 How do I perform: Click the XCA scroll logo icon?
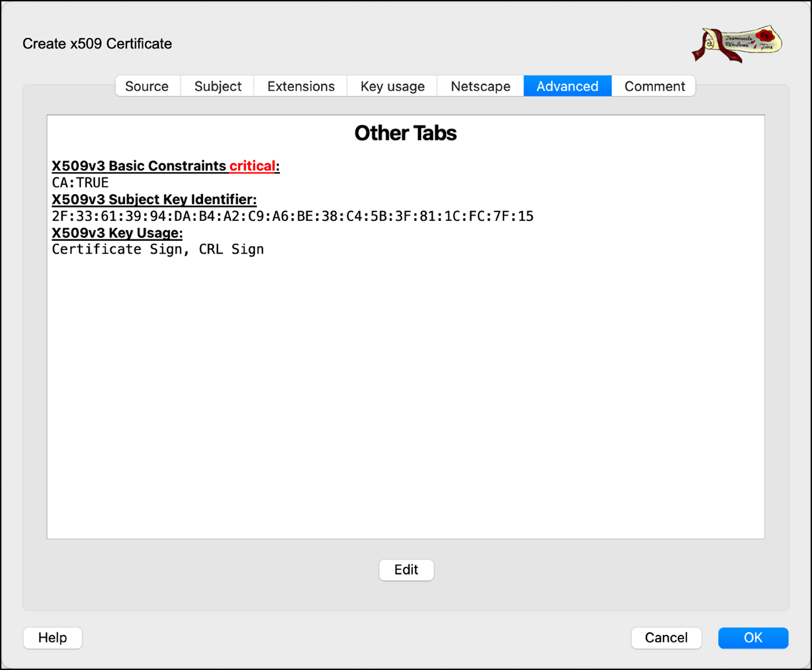736,43
